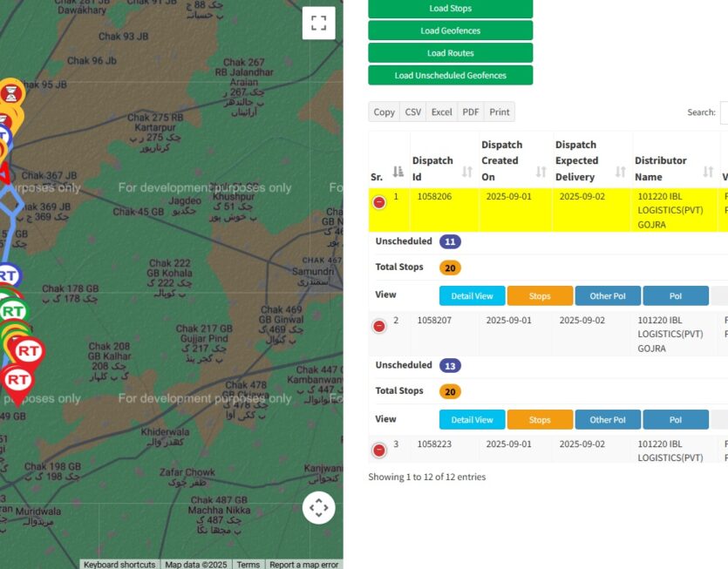Open Report a map error link
Viewport: 728px width, 569px height.
304,565
